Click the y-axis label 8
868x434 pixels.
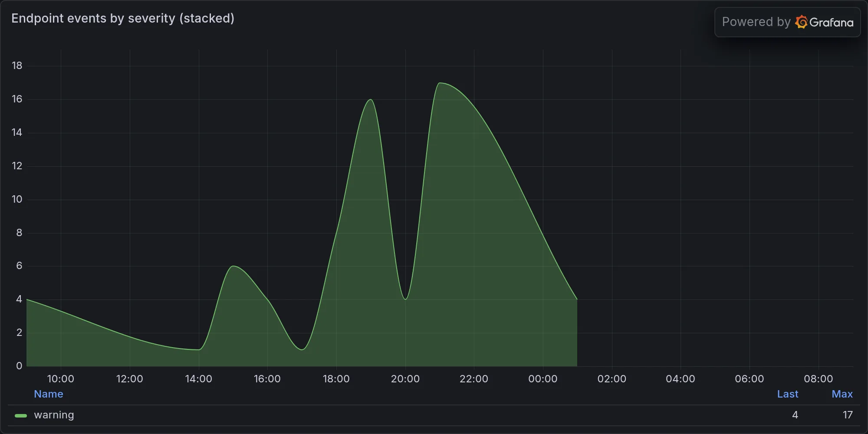(x=19, y=233)
